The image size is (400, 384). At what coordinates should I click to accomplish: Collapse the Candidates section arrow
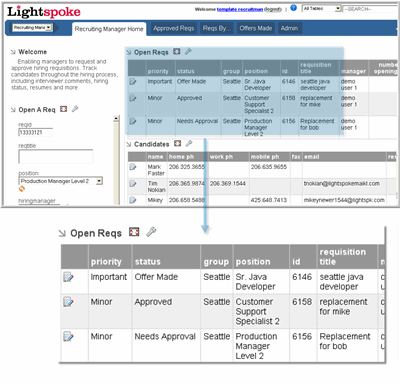point(129,144)
